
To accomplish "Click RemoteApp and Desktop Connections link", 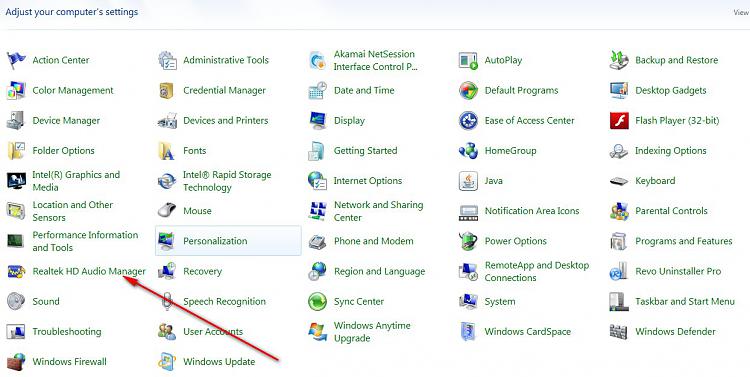I will coord(537,271).
